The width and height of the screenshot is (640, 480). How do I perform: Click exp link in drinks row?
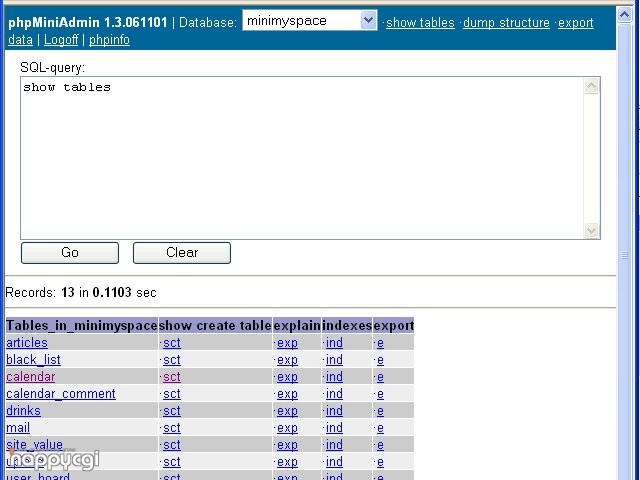(x=287, y=411)
